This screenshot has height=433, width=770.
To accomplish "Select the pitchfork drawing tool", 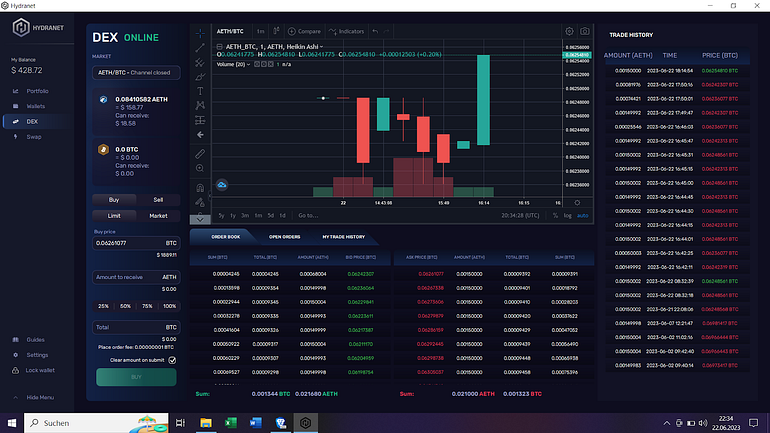I will pyautogui.click(x=200, y=62).
